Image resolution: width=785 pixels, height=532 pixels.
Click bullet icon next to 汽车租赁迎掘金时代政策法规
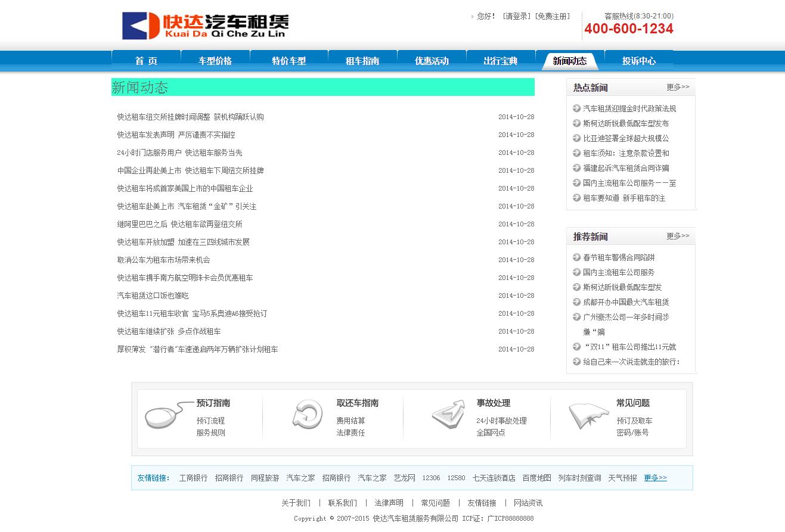(x=576, y=108)
